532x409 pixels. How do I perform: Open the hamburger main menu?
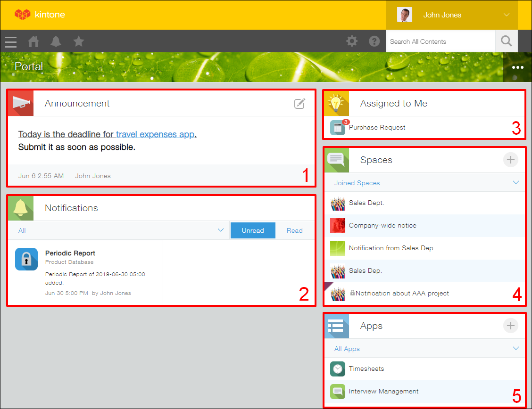tap(11, 41)
